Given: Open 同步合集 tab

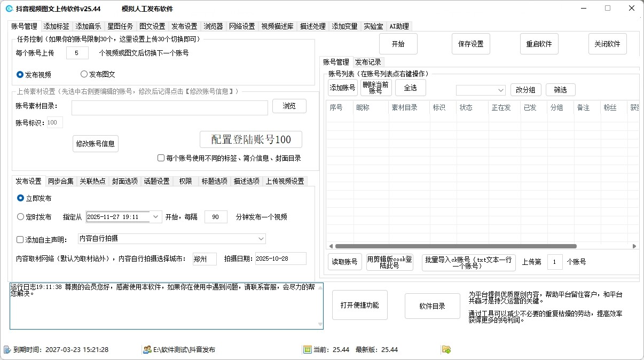Looking at the screenshot, I should pyautogui.click(x=60, y=181).
